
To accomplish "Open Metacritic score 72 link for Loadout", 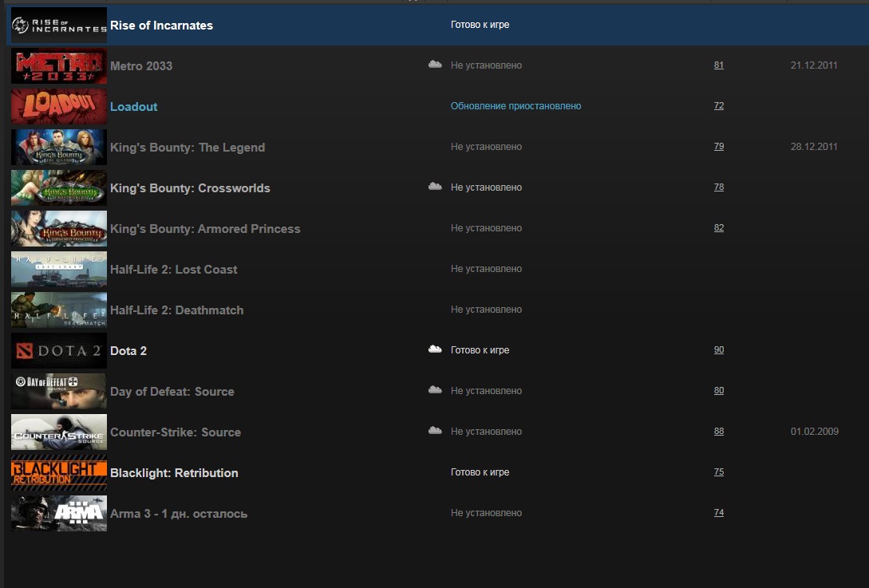I will tap(719, 106).
